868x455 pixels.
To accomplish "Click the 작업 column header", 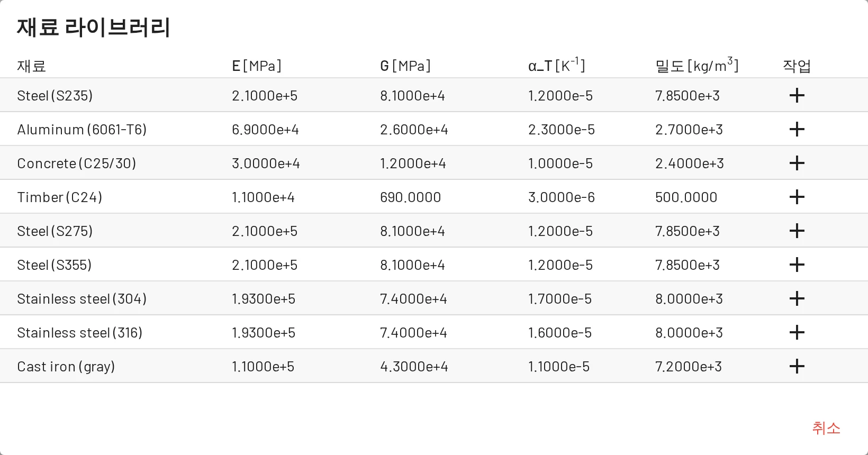I will pos(797,66).
